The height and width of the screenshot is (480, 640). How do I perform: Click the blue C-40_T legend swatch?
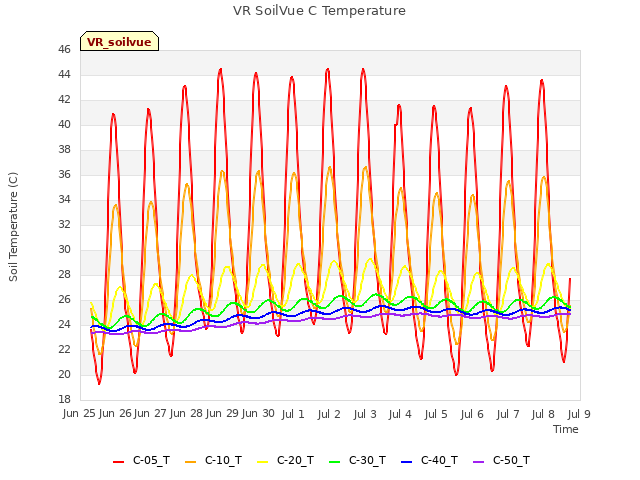(x=407, y=462)
